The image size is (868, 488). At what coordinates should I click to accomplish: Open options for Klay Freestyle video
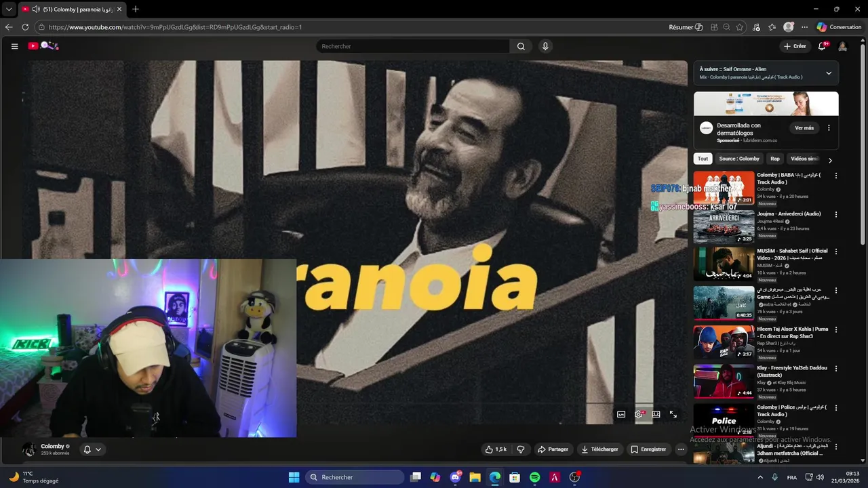pos(835,369)
